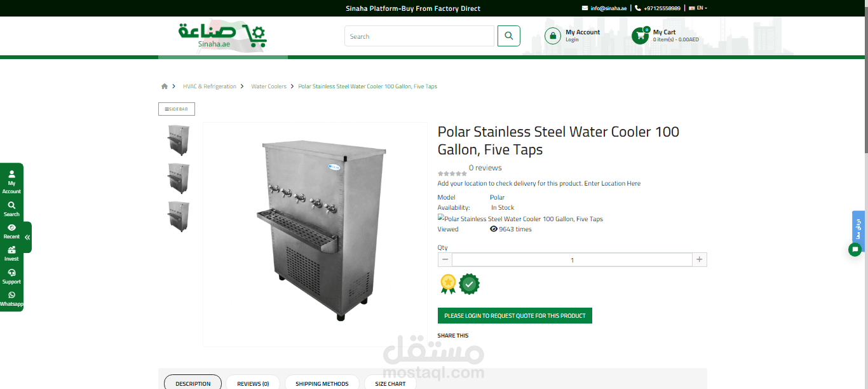Open the EN language dropdown
This screenshot has height=389, width=868.
(698, 8)
